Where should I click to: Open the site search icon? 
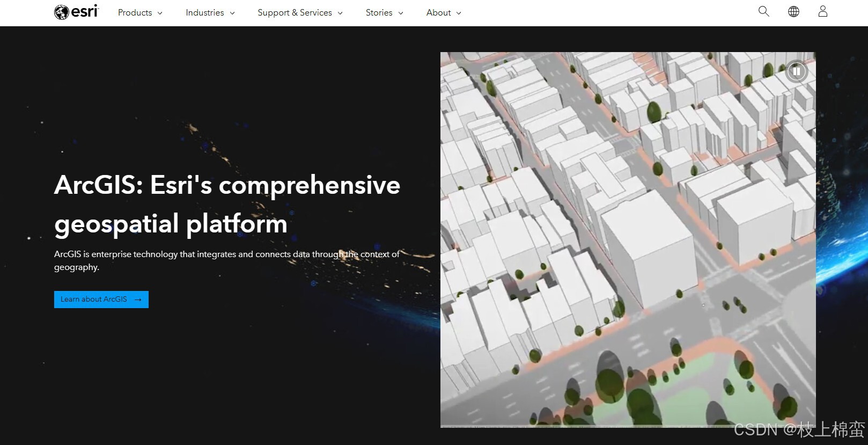pos(764,11)
